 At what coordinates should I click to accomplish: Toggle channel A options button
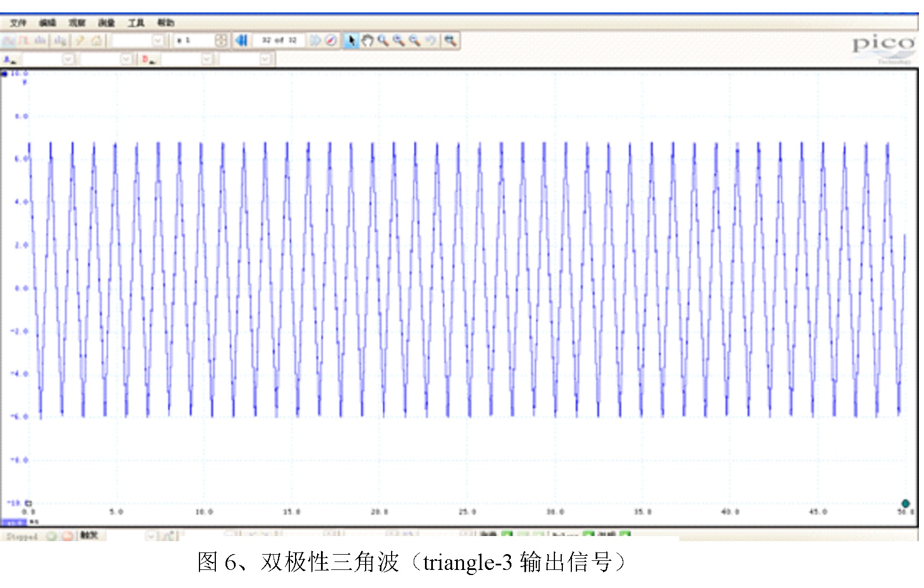point(11,59)
